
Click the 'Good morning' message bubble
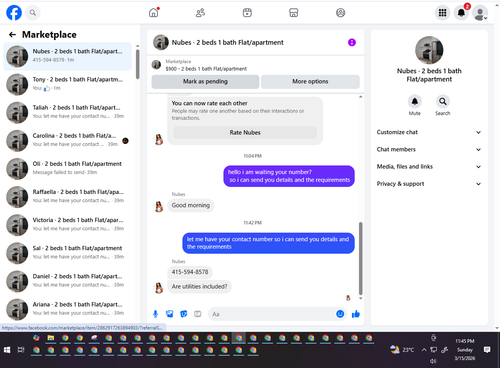tap(191, 205)
